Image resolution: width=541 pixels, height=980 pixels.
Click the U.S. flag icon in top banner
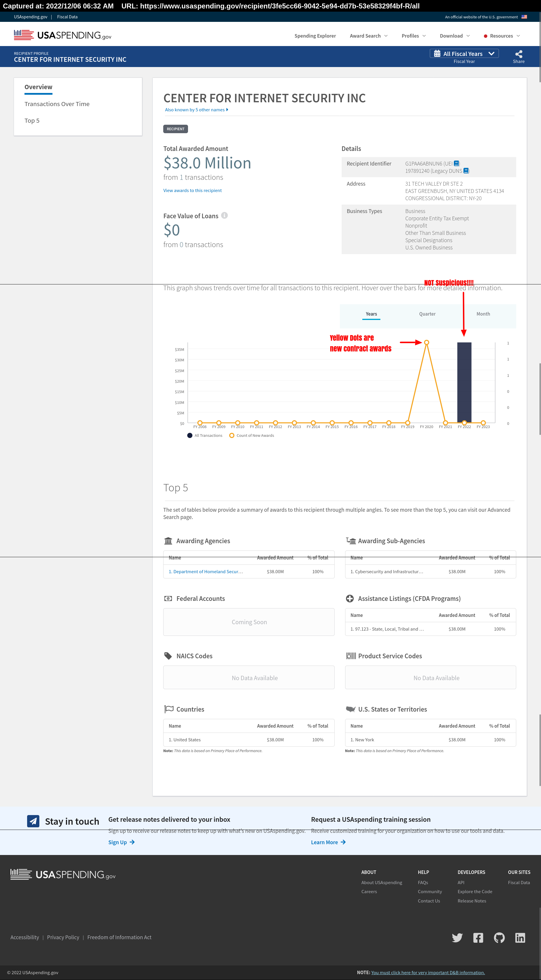524,17
